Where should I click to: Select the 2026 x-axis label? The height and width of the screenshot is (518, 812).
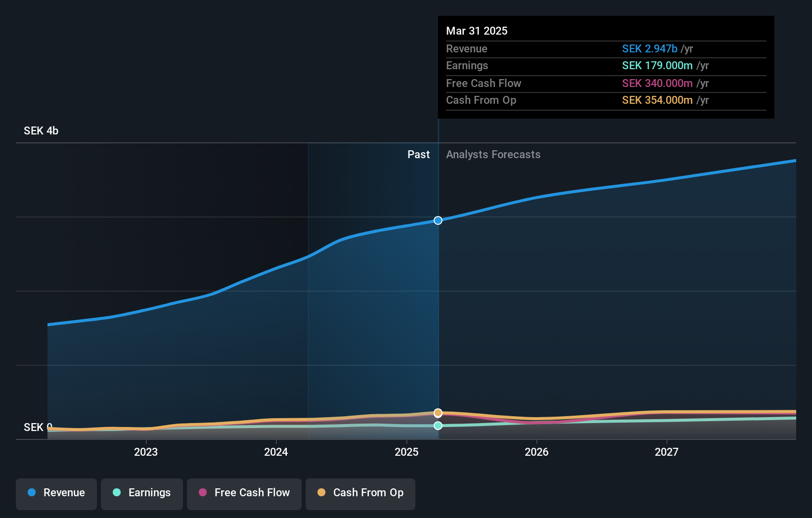[x=537, y=452]
